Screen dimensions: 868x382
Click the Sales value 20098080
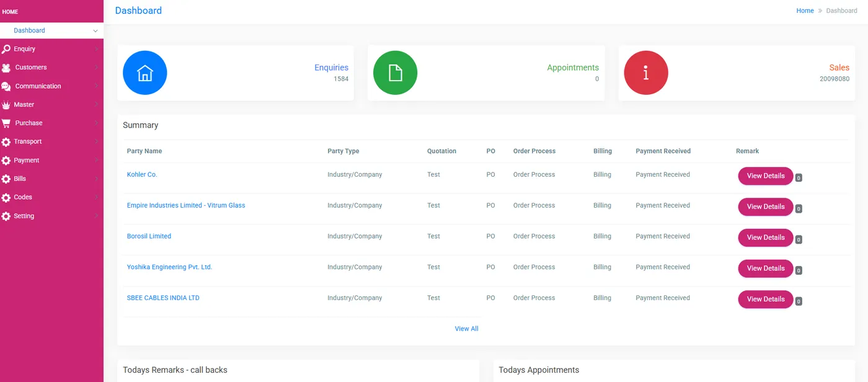click(x=835, y=79)
